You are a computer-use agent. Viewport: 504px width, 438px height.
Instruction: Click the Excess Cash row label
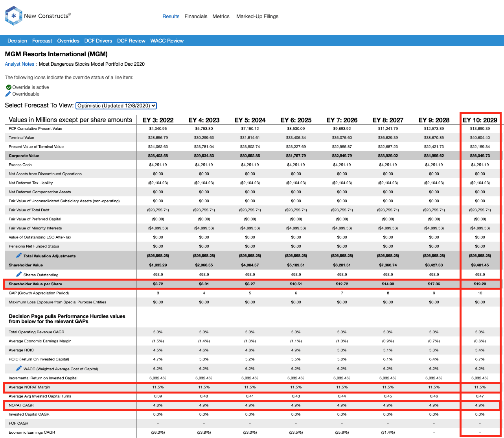tap(20, 165)
